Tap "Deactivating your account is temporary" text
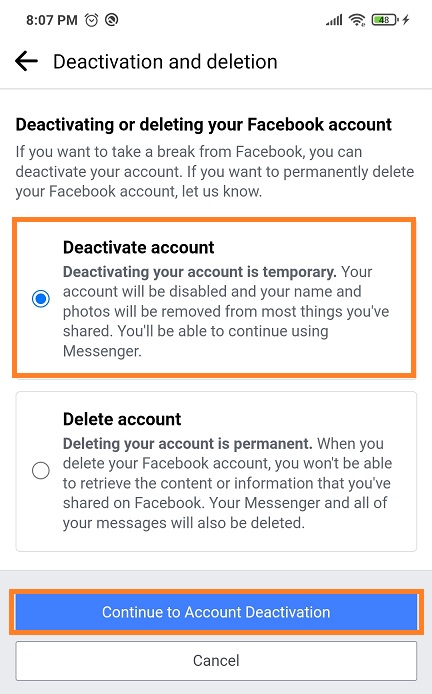Screen dimensions: 432x694 (x=200, y=271)
